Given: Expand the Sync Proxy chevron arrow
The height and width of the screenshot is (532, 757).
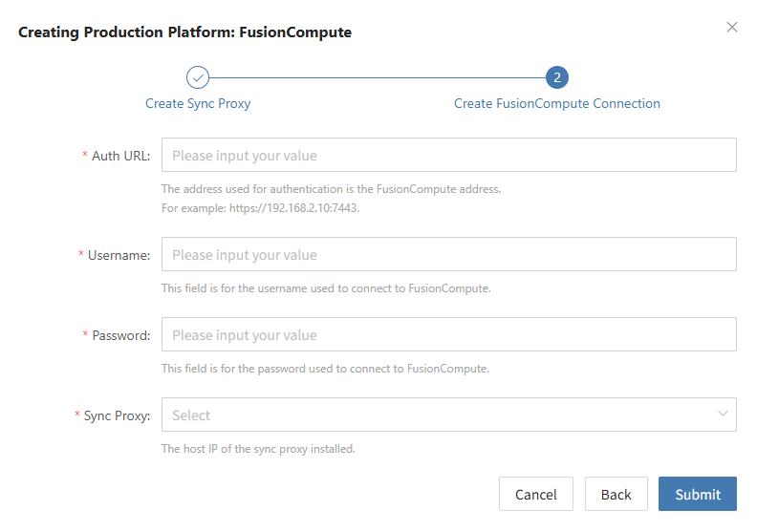Looking at the screenshot, I should coord(723,414).
